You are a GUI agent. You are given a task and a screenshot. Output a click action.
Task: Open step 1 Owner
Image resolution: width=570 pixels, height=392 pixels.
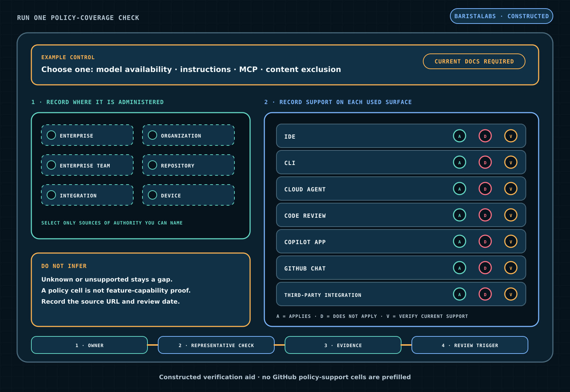pos(89,345)
